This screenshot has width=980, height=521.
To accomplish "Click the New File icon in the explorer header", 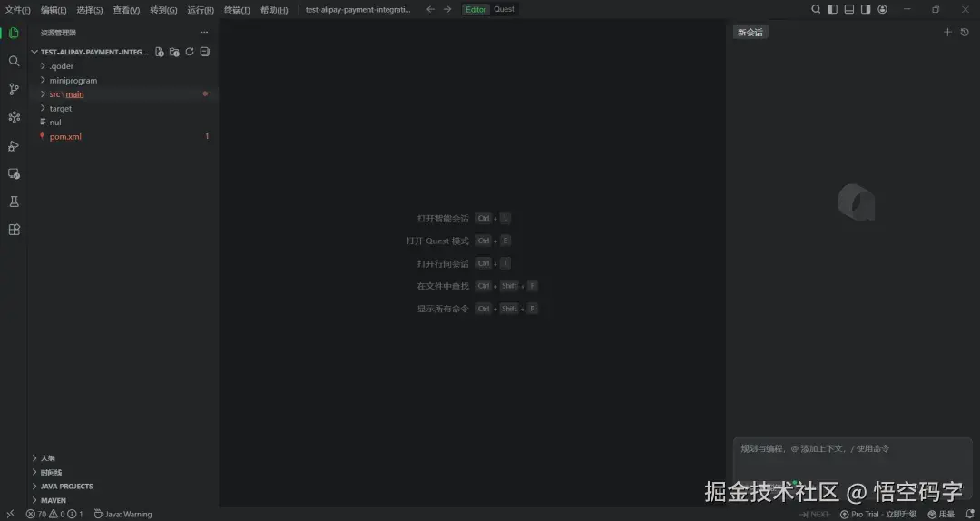I will [160, 52].
